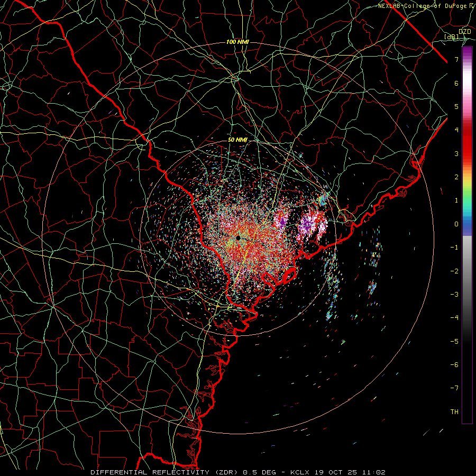Click the 1 value on the color scale

tap(456, 200)
